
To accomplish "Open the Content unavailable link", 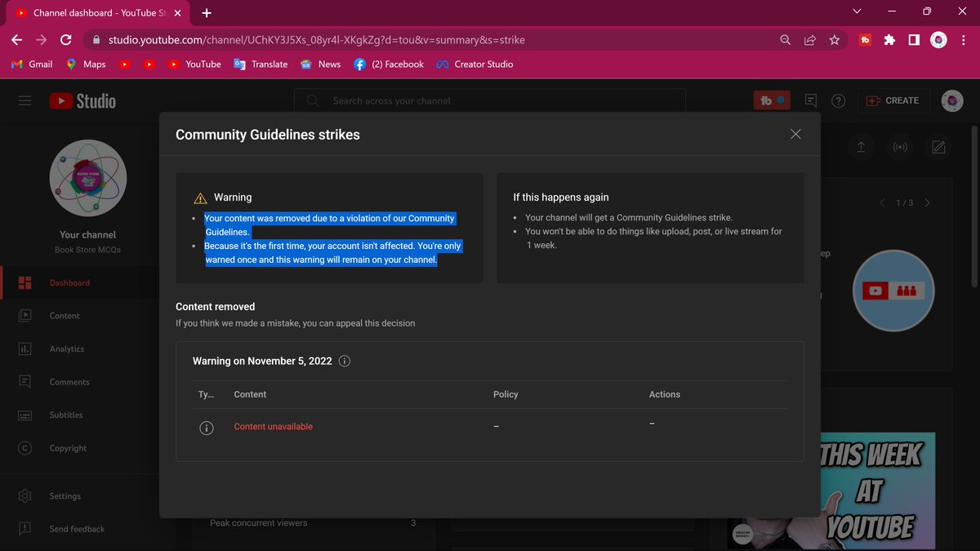I will [x=274, y=427].
